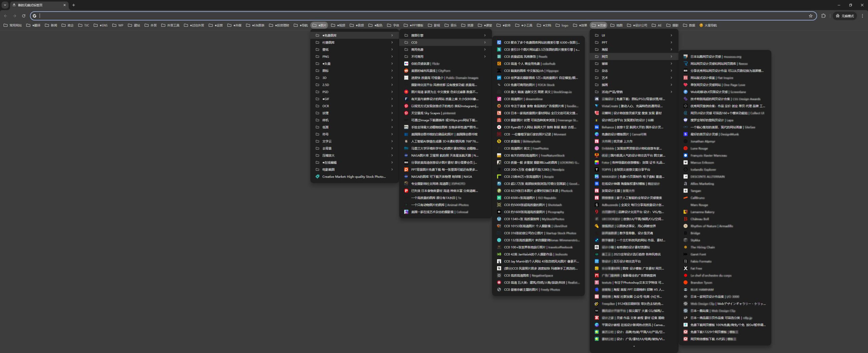Expand the 付费图库 submenu arrow
Viewport: 868px width, 353px height.
(392, 42)
